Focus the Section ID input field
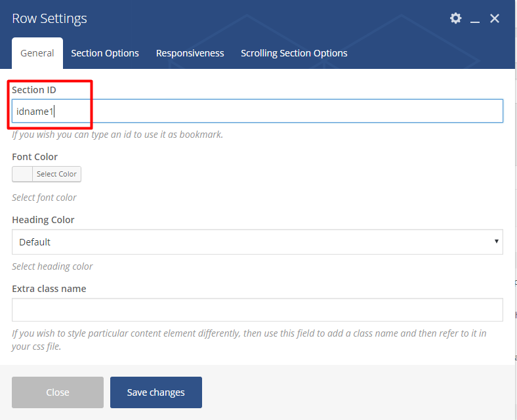Viewport: 517px width, 420px height. [x=257, y=111]
